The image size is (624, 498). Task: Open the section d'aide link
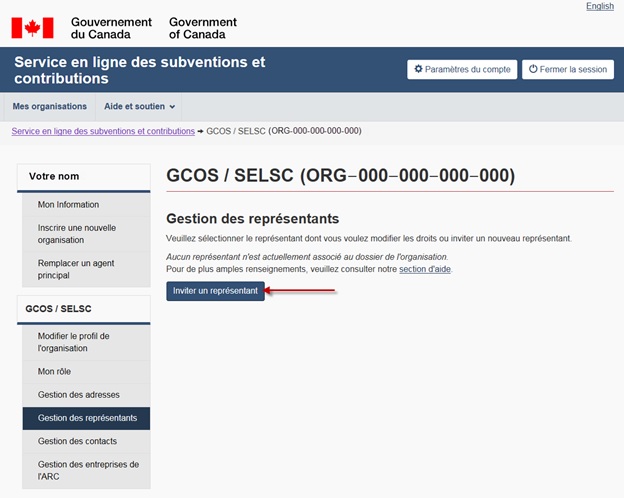click(425, 269)
